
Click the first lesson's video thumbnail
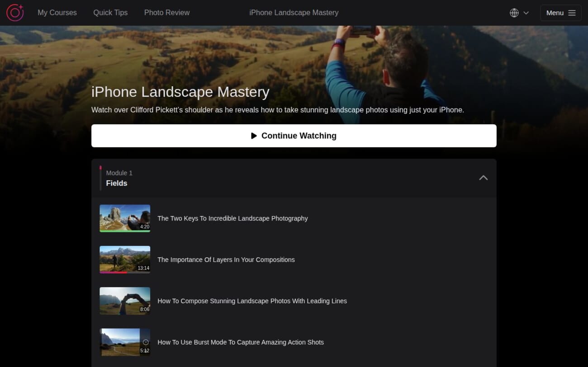125,218
